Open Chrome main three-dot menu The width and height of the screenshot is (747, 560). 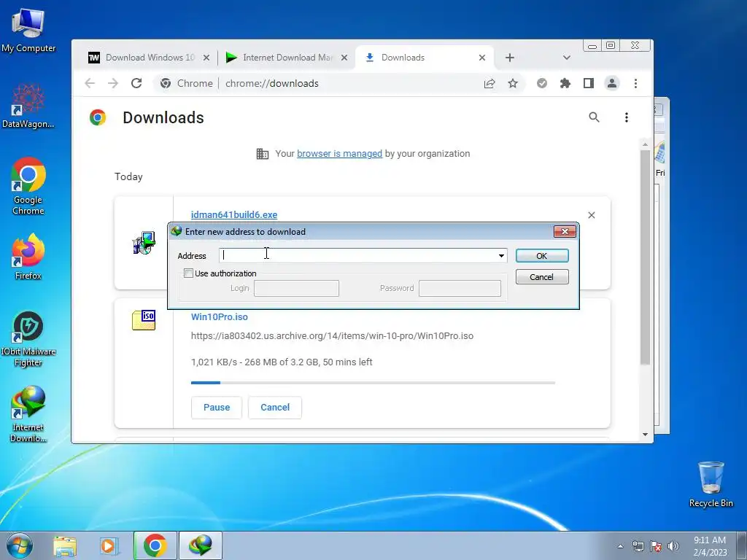click(635, 83)
